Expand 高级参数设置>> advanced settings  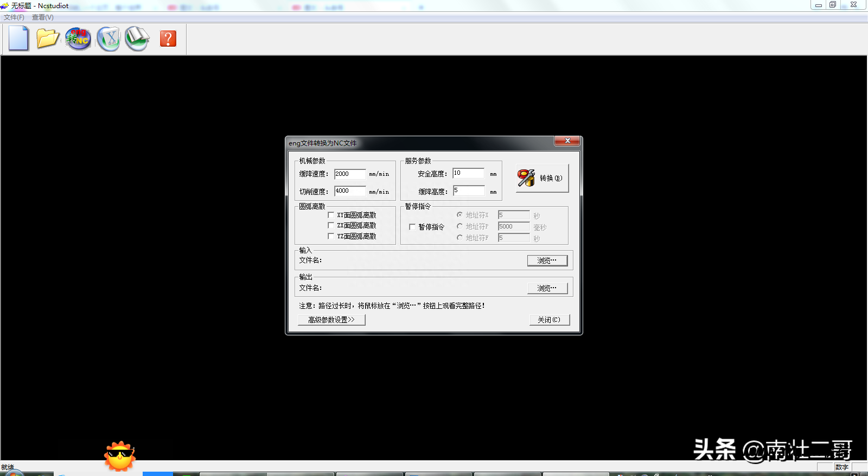331,320
